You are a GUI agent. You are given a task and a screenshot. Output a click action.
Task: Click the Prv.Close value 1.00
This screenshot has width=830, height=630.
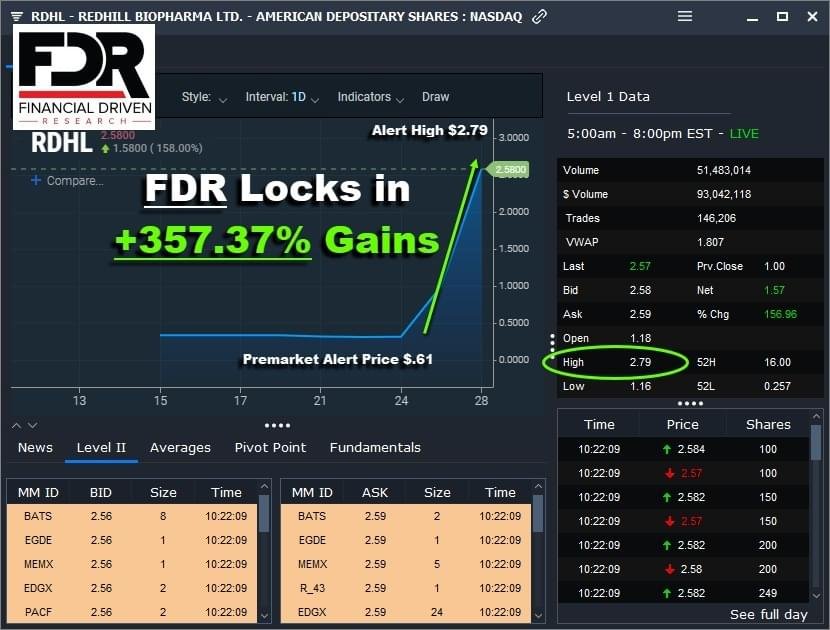774,266
